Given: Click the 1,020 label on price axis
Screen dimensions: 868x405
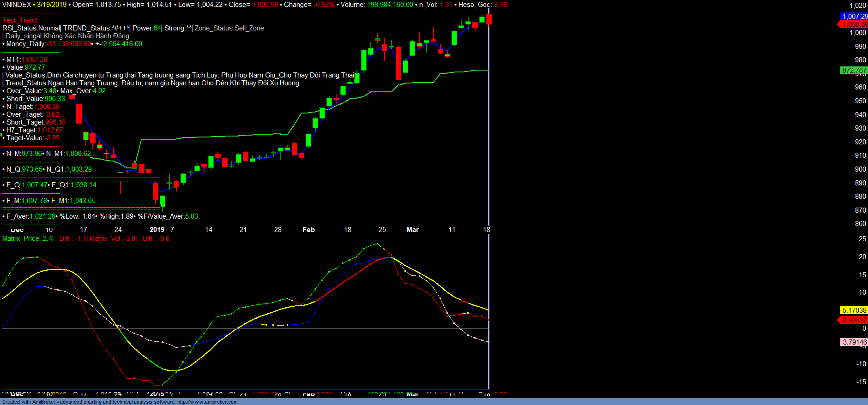Looking at the screenshot, I should pyautogui.click(x=858, y=6).
